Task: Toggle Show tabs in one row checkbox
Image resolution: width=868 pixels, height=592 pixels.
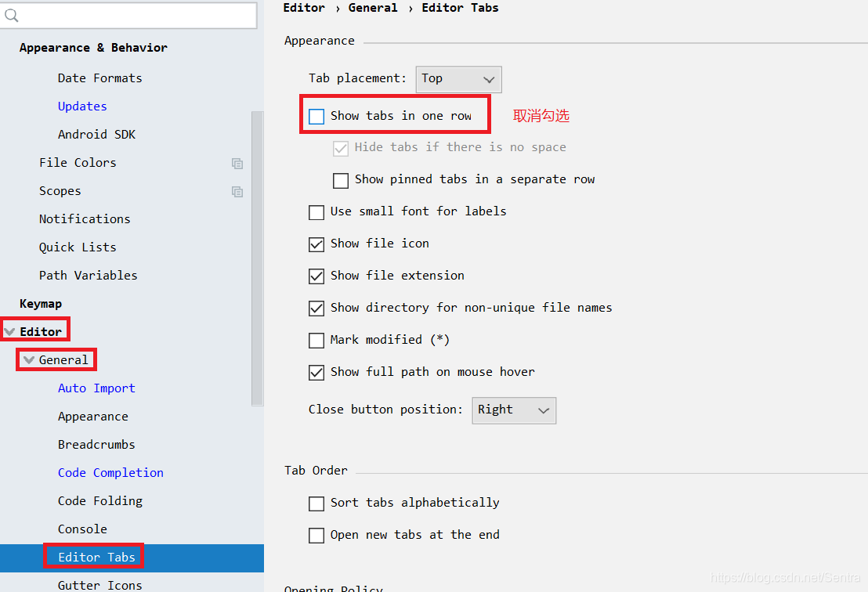Action: [316, 116]
